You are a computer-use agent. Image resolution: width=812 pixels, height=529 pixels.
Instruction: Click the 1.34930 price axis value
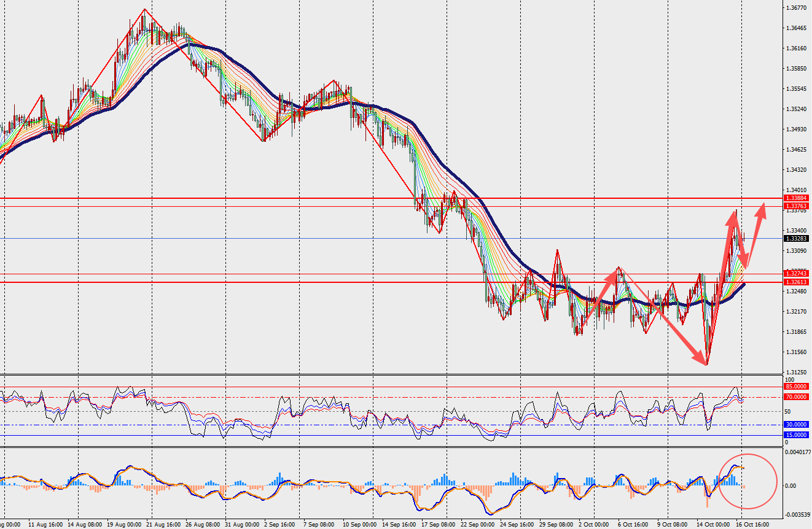pos(797,129)
